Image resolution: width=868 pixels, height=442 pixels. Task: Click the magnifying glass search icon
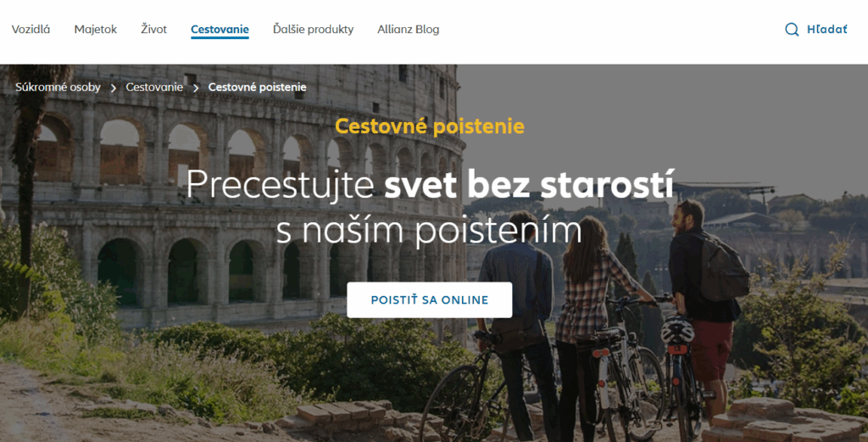(792, 30)
